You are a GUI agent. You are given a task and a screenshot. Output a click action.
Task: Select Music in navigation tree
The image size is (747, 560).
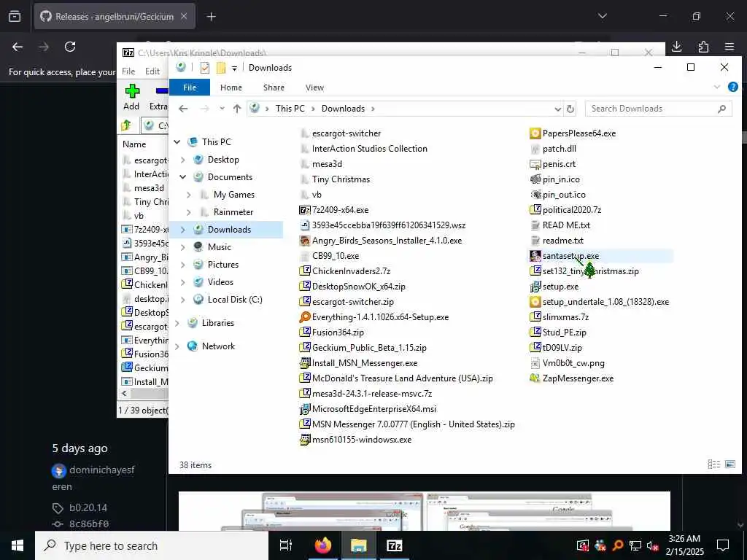pyautogui.click(x=219, y=247)
